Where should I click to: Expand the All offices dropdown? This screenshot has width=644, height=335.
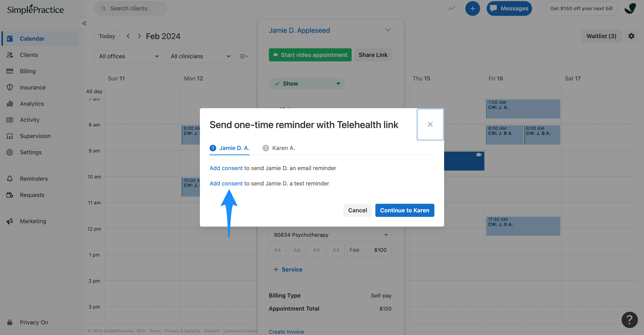click(x=128, y=56)
